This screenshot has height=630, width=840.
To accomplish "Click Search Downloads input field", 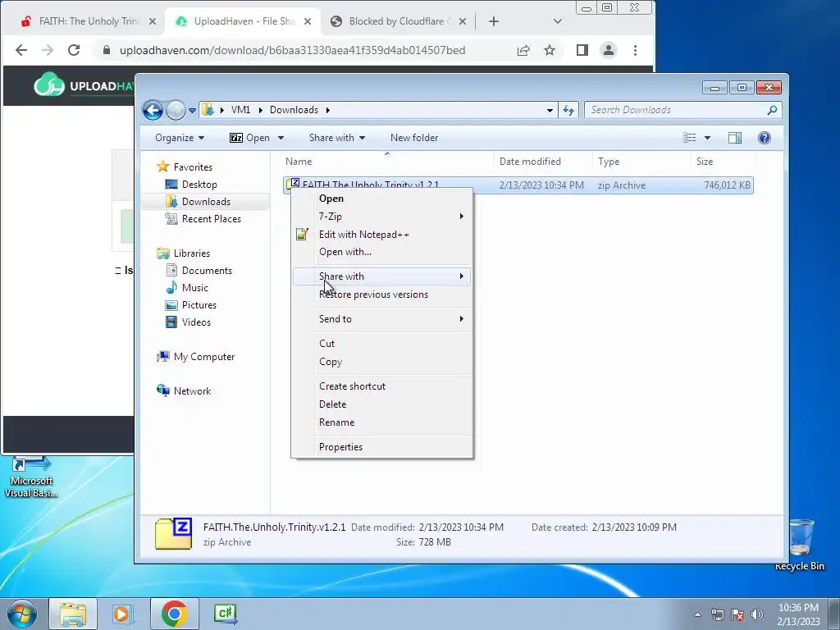I will (x=675, y=111).
